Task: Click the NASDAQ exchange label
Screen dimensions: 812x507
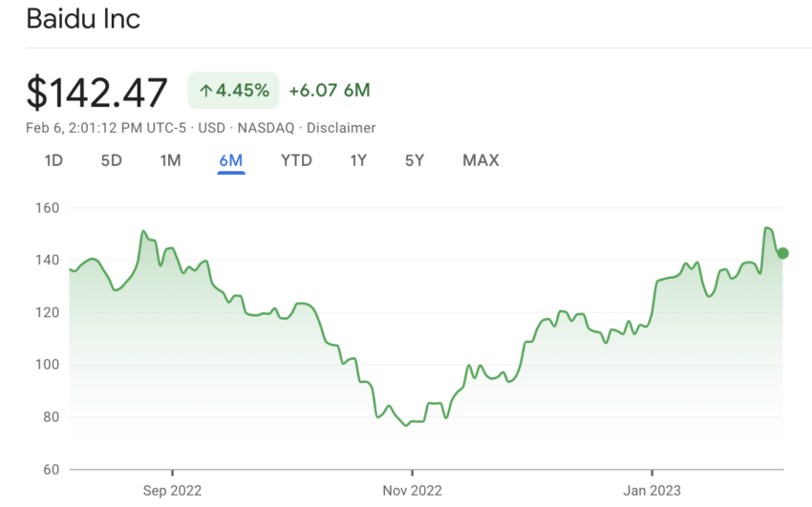Action: click(x=266, y=128)
